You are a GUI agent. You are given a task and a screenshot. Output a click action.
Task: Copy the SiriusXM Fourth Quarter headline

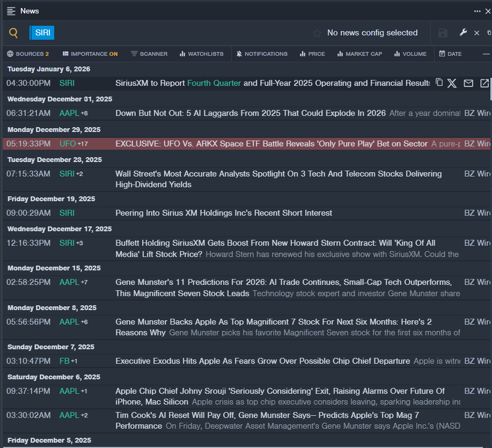point(439,83)
